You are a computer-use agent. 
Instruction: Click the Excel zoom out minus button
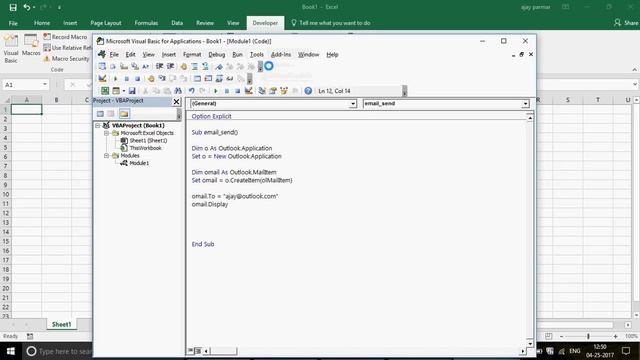tap(562, 336)
